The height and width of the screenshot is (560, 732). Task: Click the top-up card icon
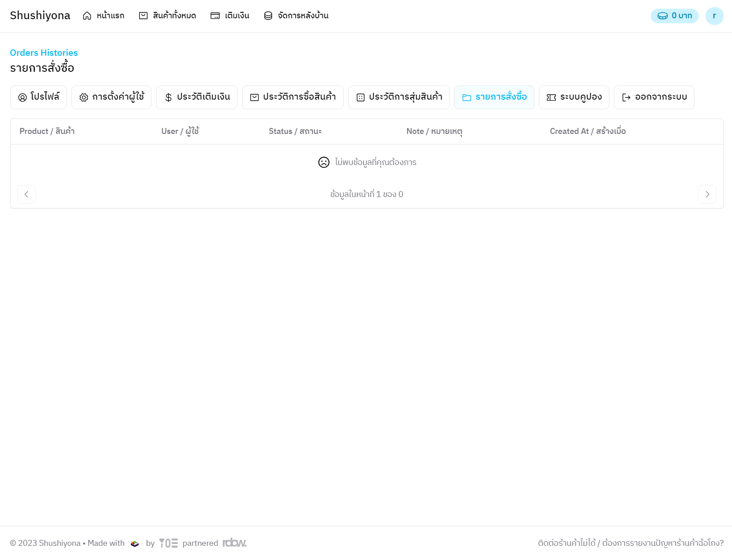point(215,16)
